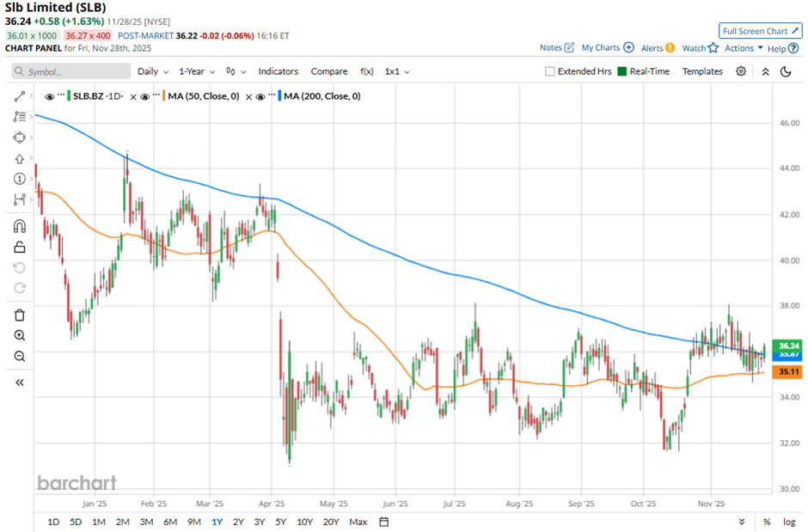Open the MA 50 options dots
This screenshot has width=808, height=532.
[x=156, y=95]
